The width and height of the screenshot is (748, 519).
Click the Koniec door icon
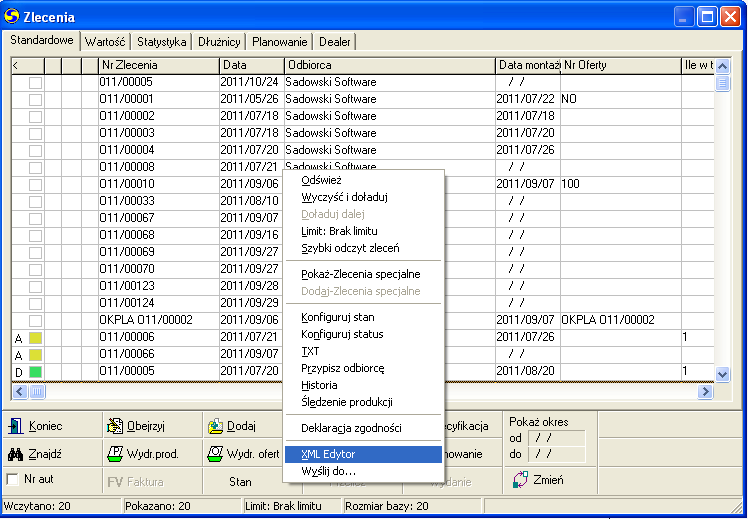pos(16,426)
